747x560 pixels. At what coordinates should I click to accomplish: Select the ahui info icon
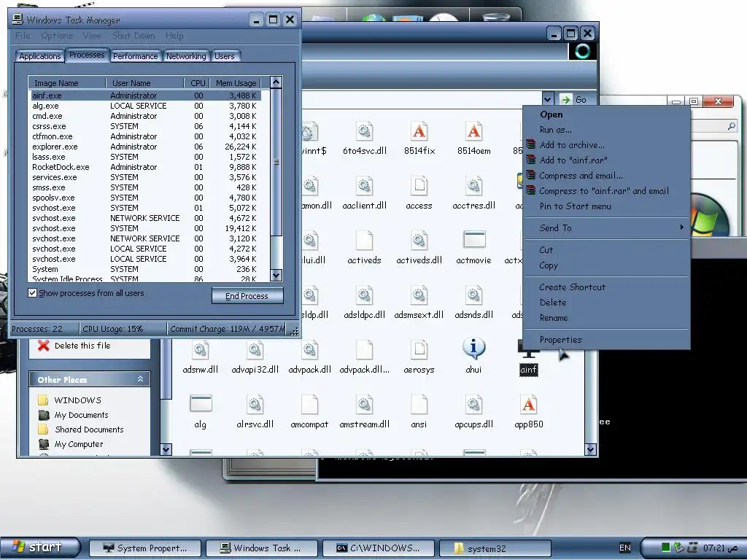pyautogui.click(x=473, y=349)
